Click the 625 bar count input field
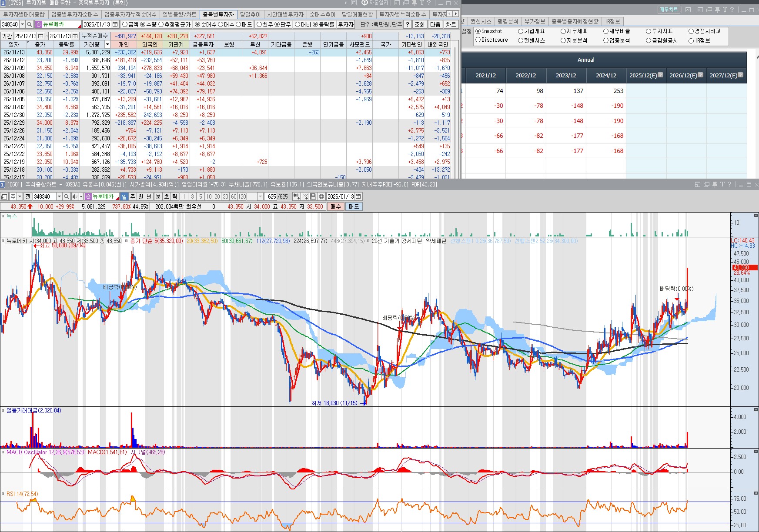 (x=271, y=196)
